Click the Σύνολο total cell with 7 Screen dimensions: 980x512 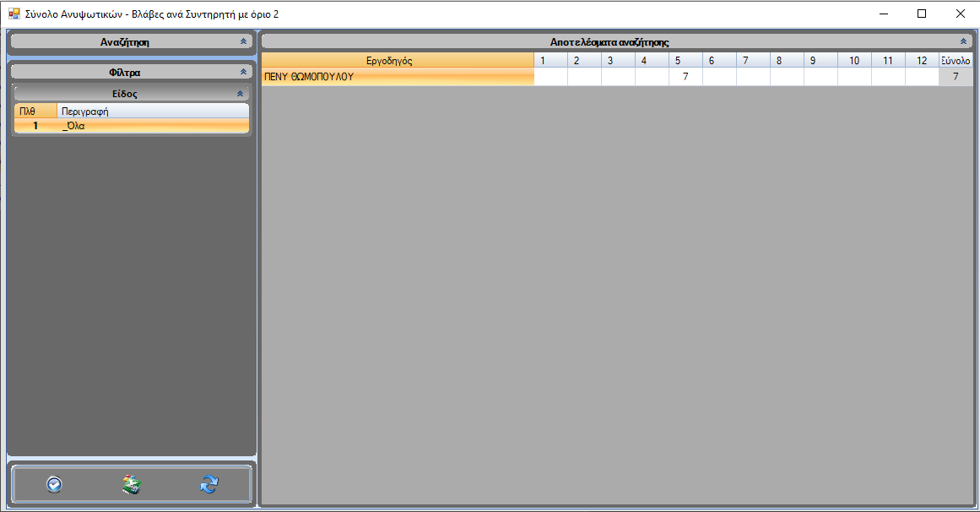[956, 77]
